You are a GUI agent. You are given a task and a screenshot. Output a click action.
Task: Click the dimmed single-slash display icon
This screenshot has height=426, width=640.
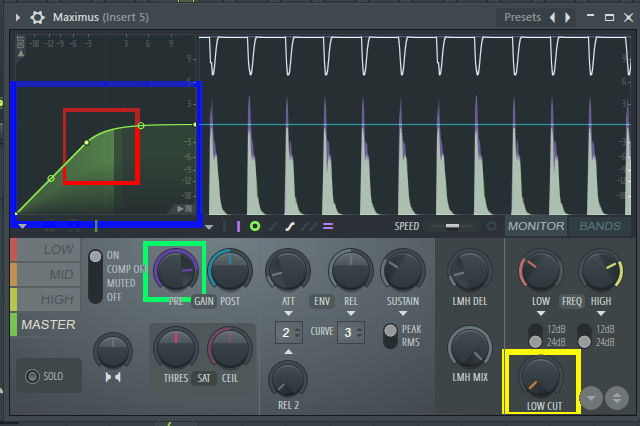click(273, 226)
